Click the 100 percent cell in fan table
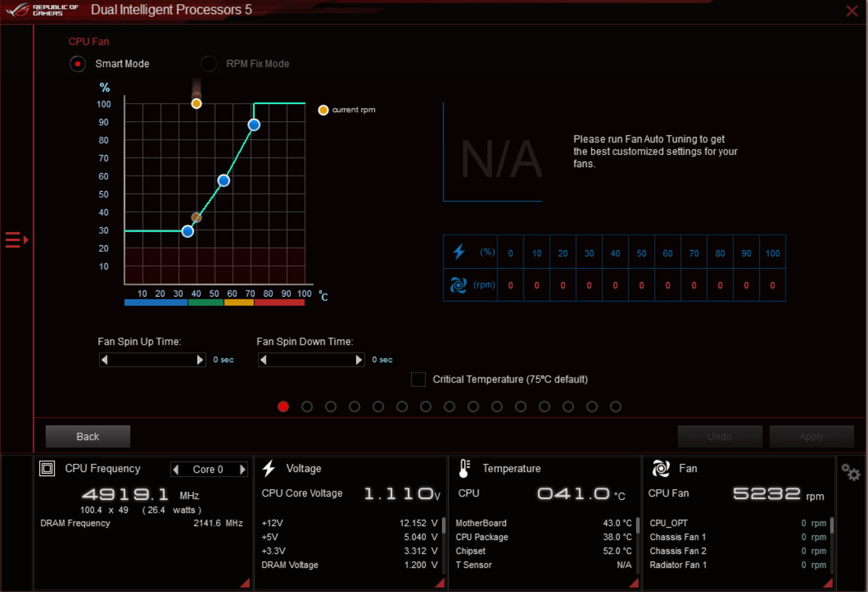 772,253
